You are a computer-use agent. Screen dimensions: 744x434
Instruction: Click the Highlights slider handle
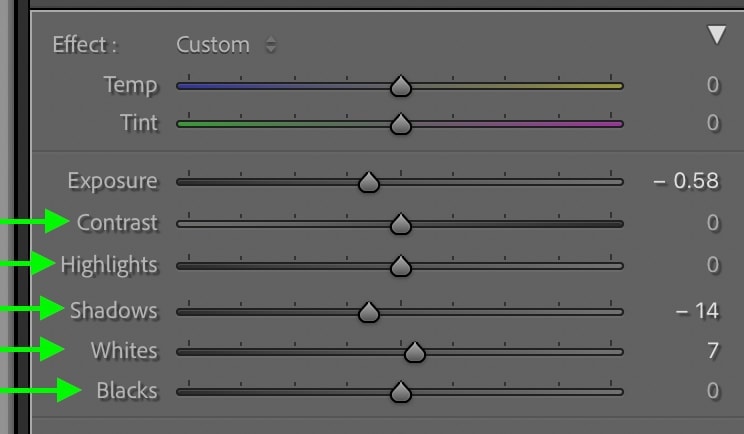click(401, 266)
